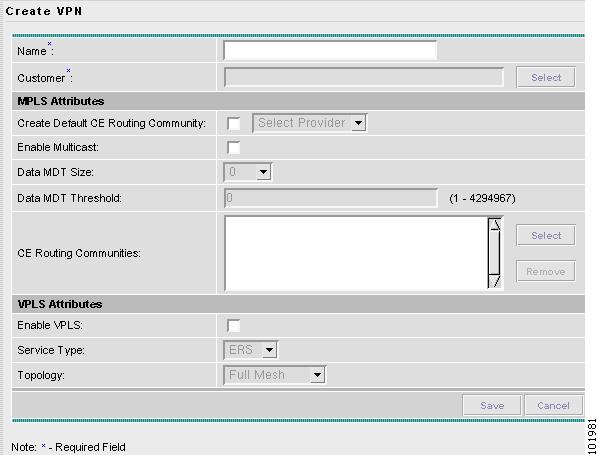Expand the Topology Full Mesh dropdown
Viewport: 598px width, 455px height.
(x=275, y=375)
